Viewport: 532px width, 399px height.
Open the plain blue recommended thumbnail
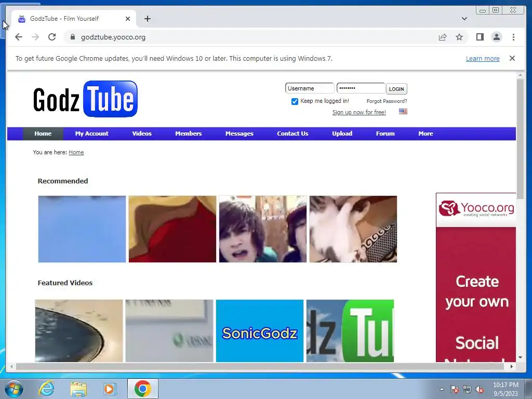(x=82, y=229)
